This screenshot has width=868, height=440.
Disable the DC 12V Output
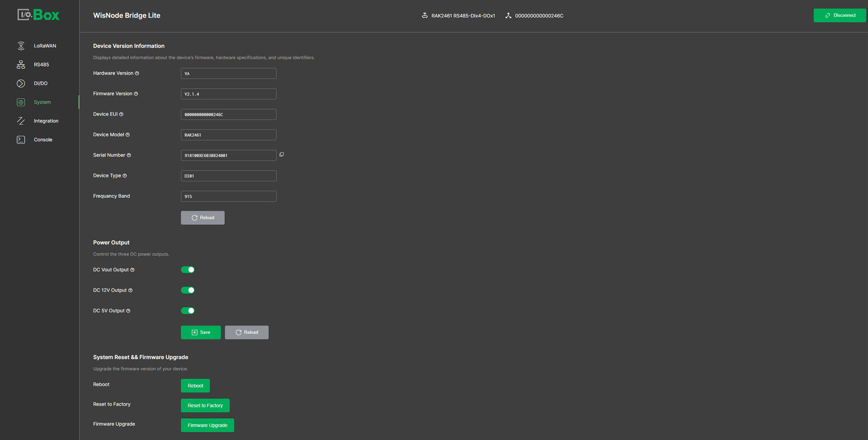coord(188,290)
